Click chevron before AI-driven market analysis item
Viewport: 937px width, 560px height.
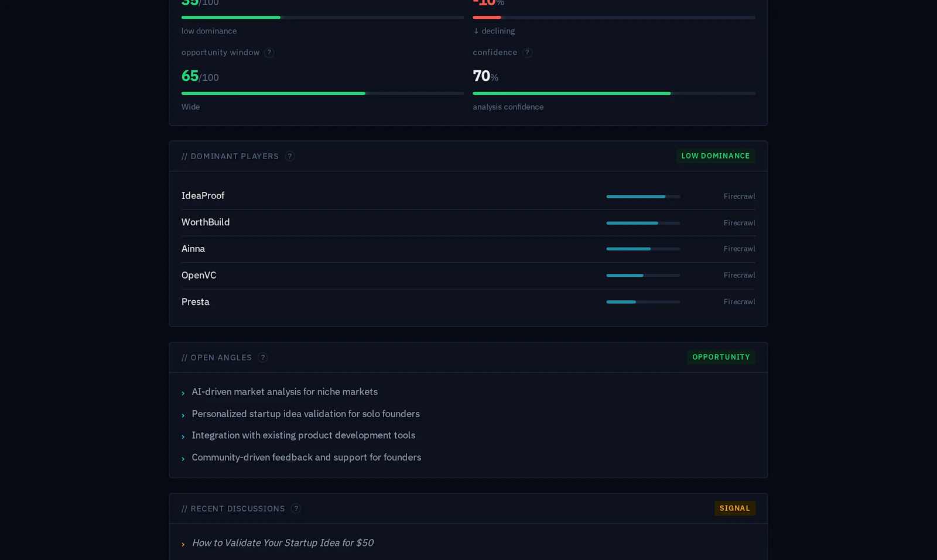click(x=183, y=393)
